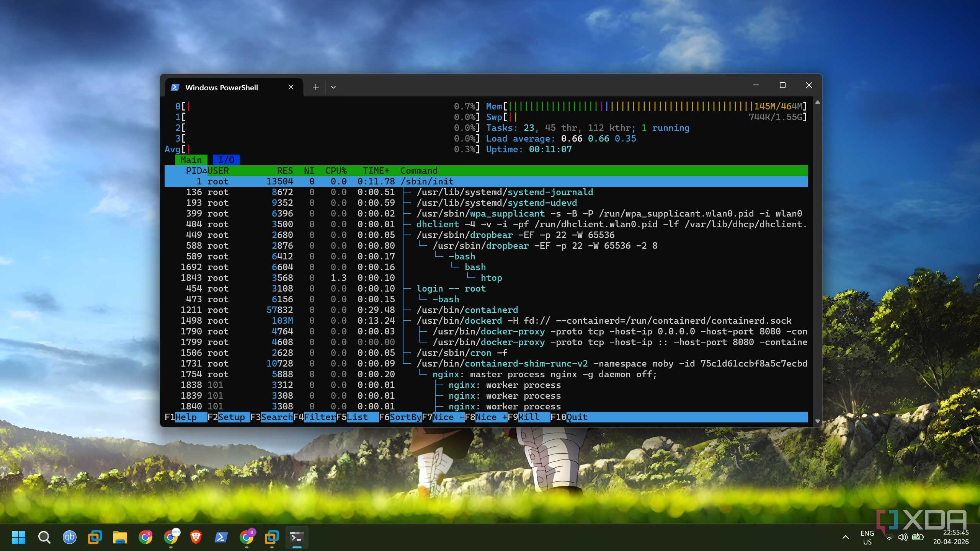The width and height of the screenshot is (980, 551).
Task: Click F1 Help in htop footer
Action: [x=186, y=417]
